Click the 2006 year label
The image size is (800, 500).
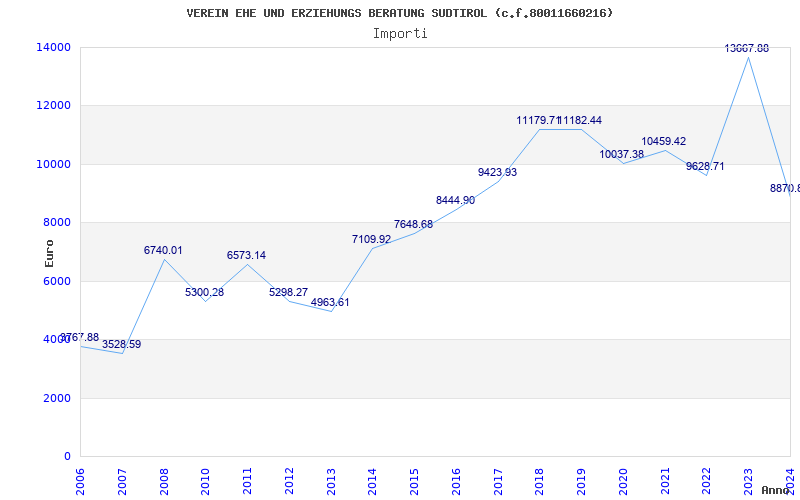(x=80, y=481)
